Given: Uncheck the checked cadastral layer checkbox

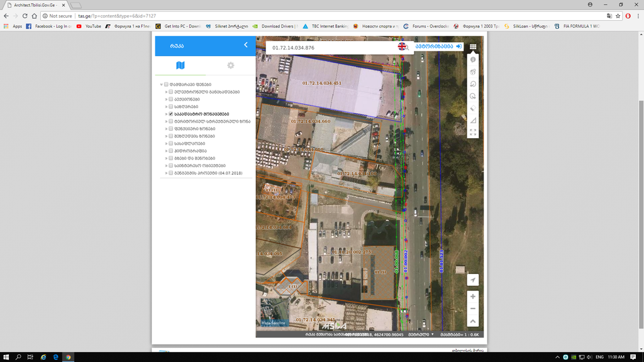Looking at the screenshot, I should click(x=171, y=114).
